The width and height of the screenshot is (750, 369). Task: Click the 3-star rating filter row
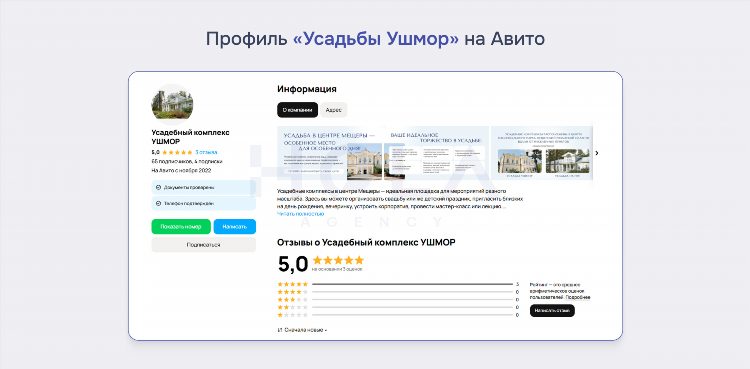click(x=398, y=300)
